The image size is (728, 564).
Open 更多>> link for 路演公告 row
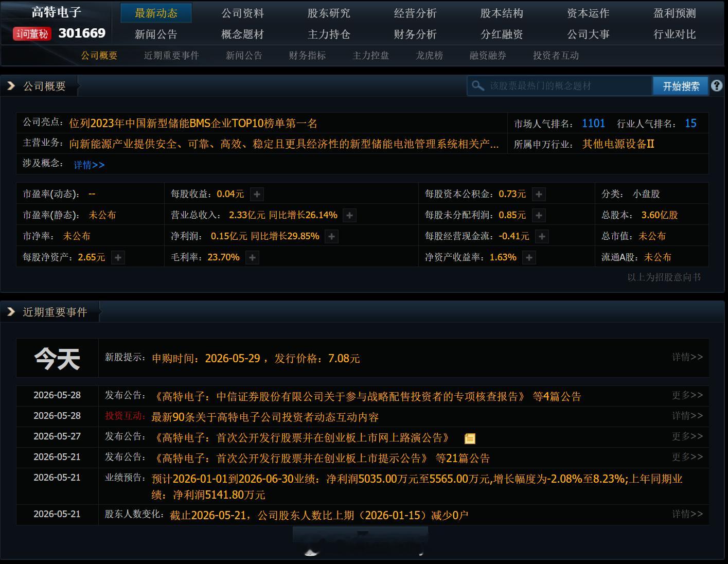pyautogui.click(x=687, y=436)
